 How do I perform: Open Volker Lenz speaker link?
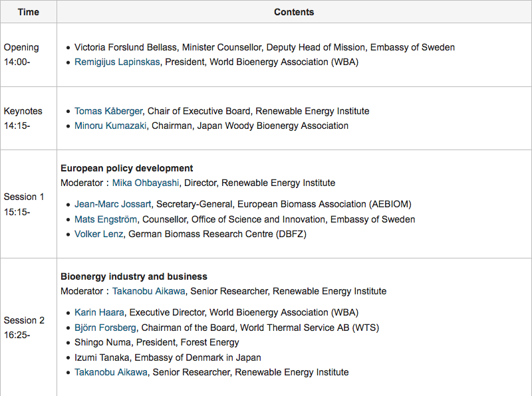pyautogui.click(x=98, y=234)
